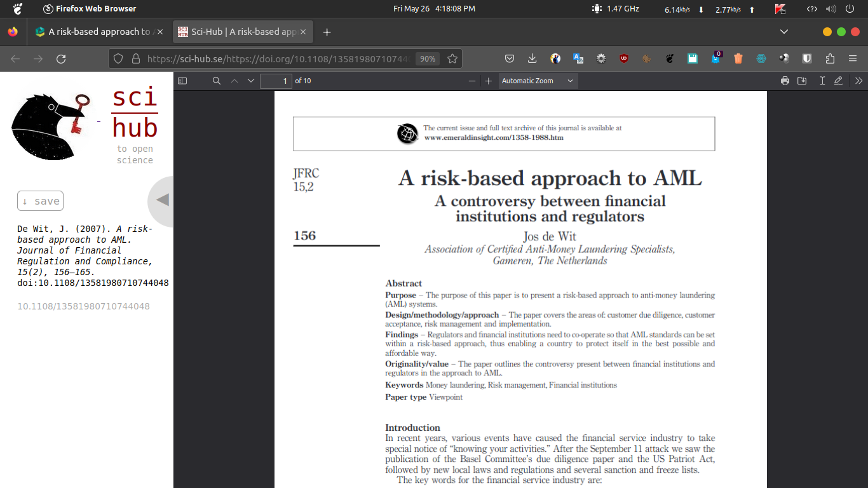The height and width of the screenshot is (488, 868).
Task: Open the power system menu
Action: pos(850,9)
